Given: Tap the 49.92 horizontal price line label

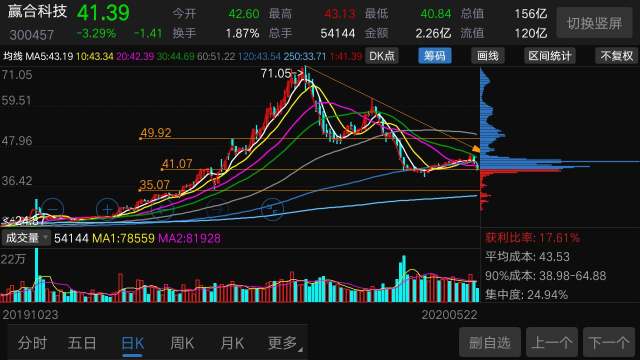Looking at the screenshot, I should [156, 133].
